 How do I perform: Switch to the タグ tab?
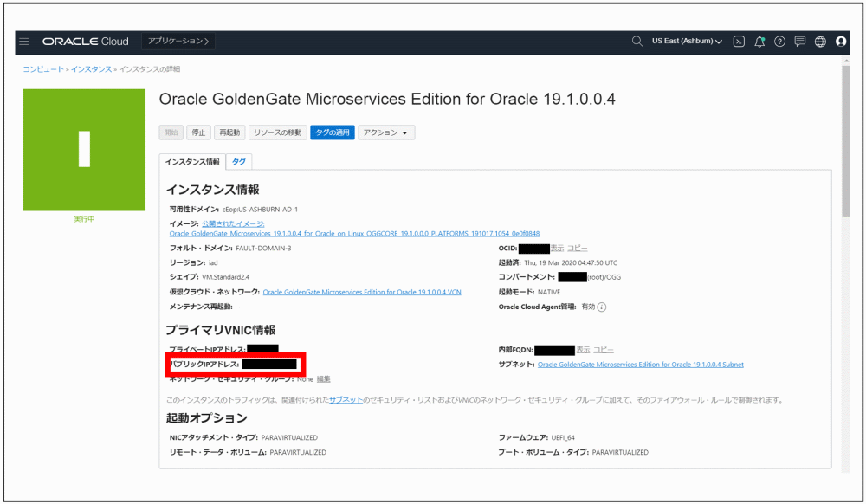(x=239, y=162)
